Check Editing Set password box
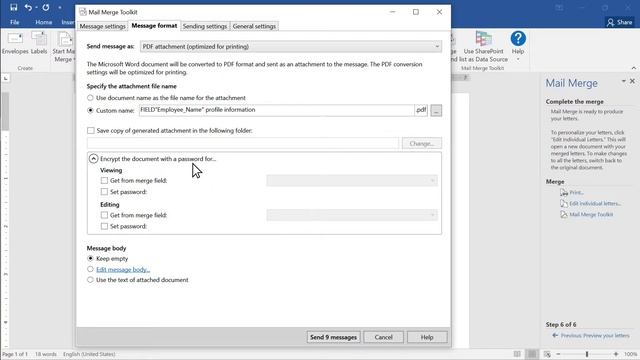The image size is (640, 360). tap(104, 226)
